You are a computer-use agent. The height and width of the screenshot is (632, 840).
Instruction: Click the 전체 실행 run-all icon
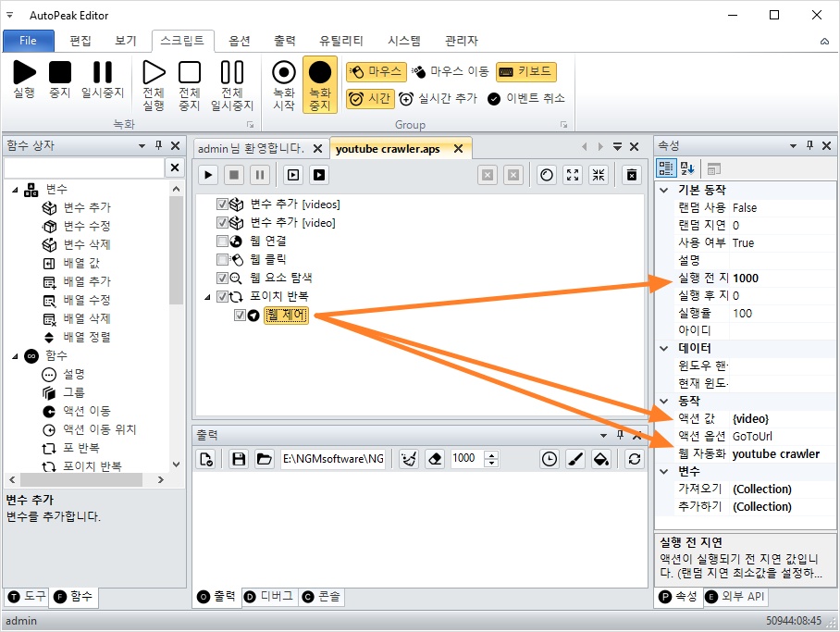click(154, 85)
